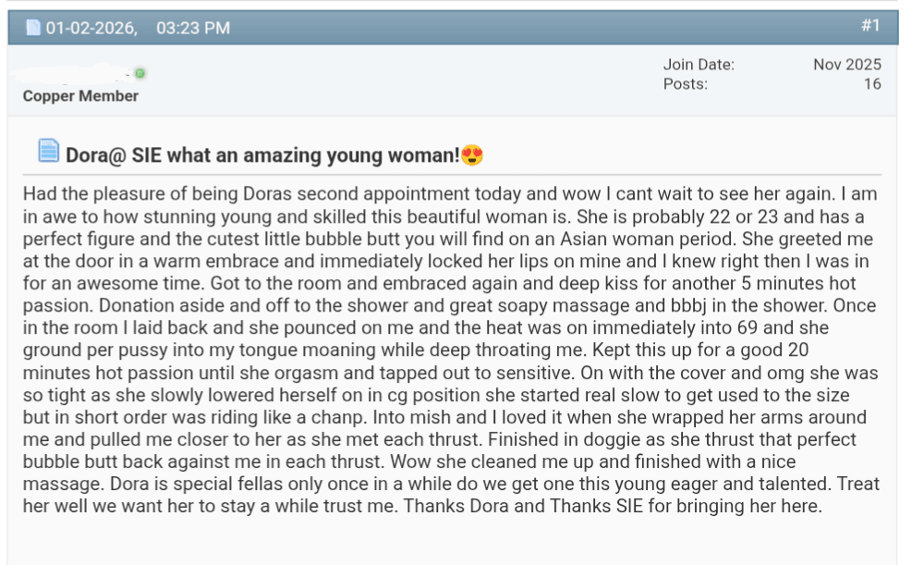Click the Nov 2025 join date value
924x565 pixels.
click(x=847, y=65)
